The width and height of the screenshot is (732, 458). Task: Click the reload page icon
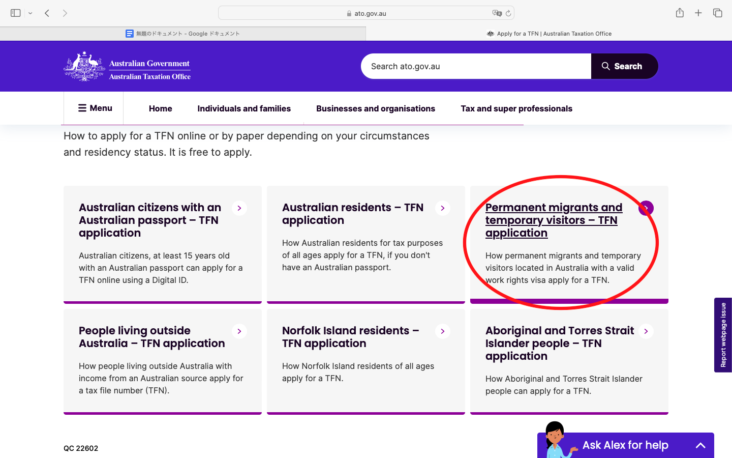(x=510, y=13)
